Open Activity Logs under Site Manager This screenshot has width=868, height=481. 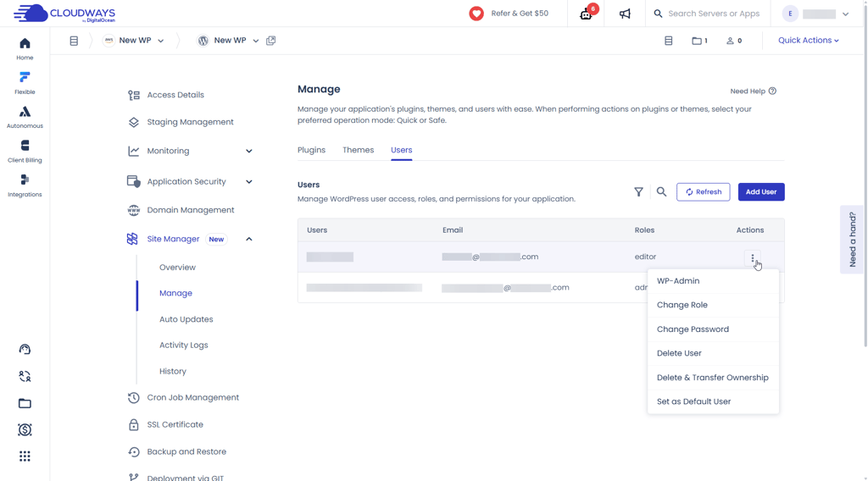tap(183, 345)
